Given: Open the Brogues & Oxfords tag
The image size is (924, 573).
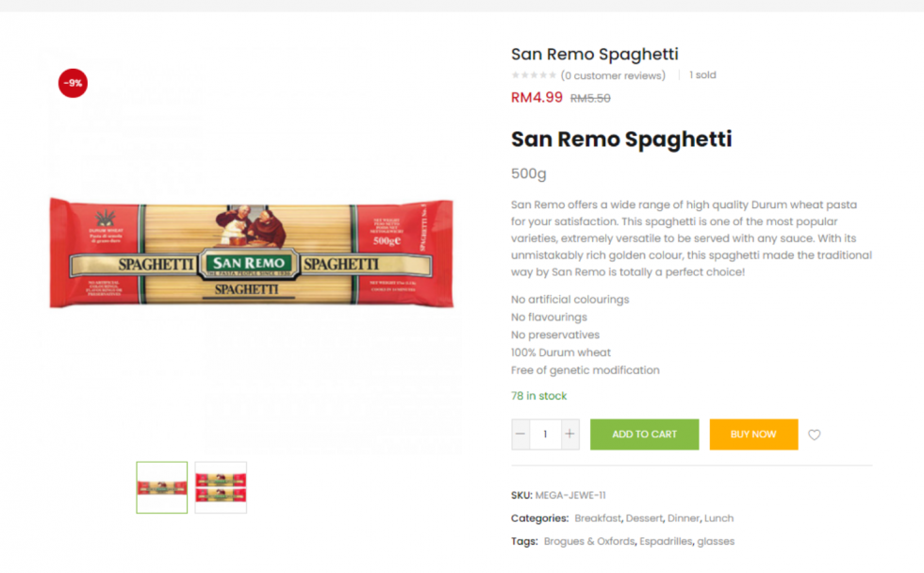Looking at the screenshot, I should tap(589, 541).
